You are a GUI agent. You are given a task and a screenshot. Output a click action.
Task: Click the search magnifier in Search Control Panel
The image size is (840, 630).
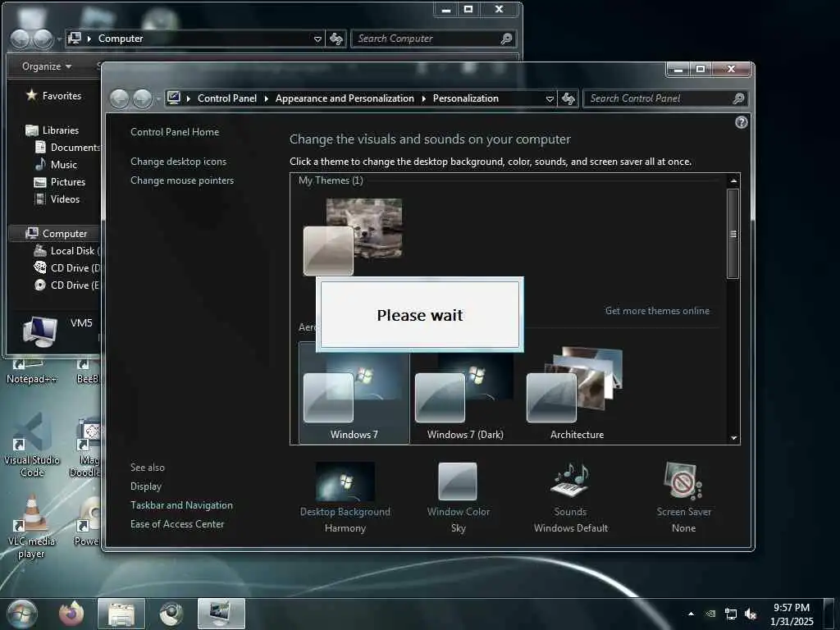pyautogui.click(x=738, y=98)
